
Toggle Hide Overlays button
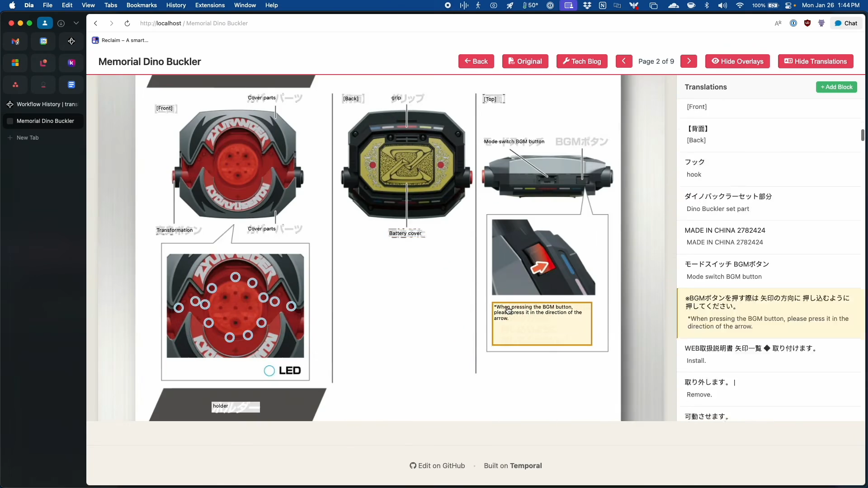click(x=737, y=61)
